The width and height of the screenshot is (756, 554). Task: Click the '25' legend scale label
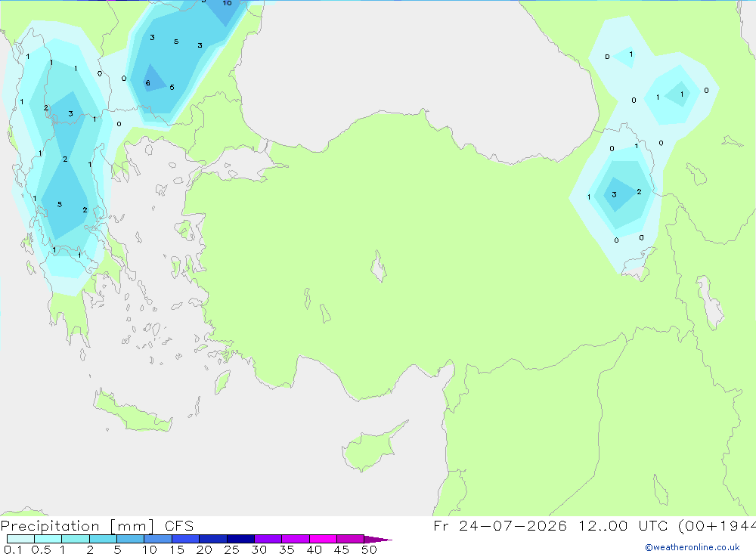tap(231, 549)
